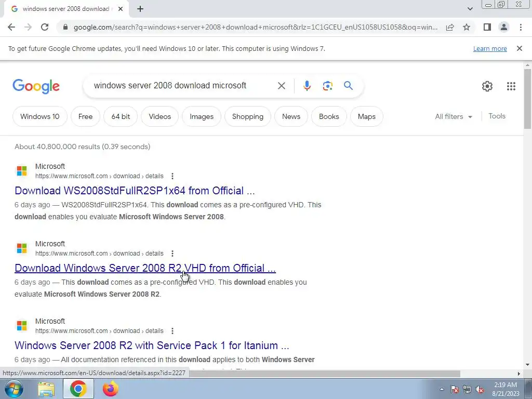Open a new browser tab
Screen dimensions: 532x399
coord(140,9)
